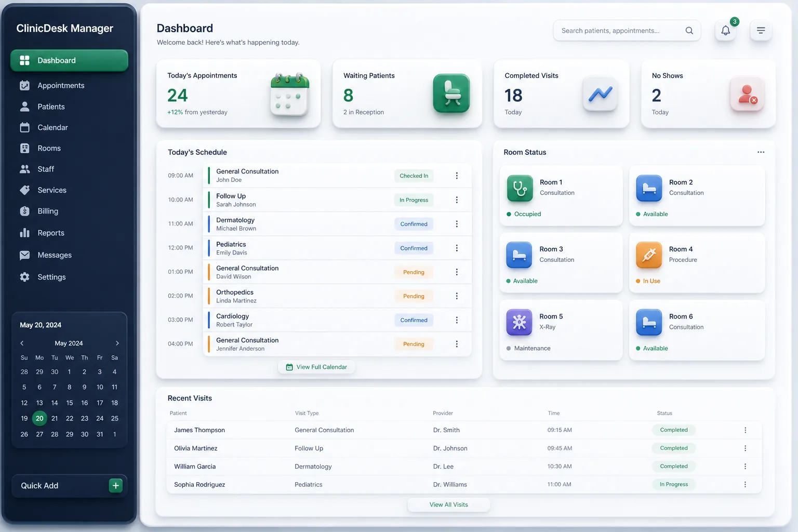
Task: Open the filter menu icon next to the bell
Action: pyautogui.click(x=761, y=31)
